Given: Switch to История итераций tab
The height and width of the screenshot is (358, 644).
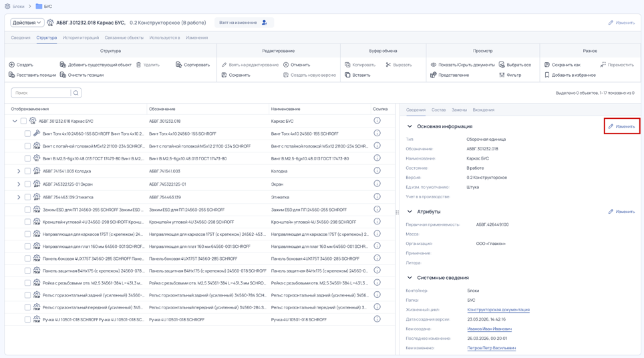Looking at the screenshot, I should coord(81,38).
